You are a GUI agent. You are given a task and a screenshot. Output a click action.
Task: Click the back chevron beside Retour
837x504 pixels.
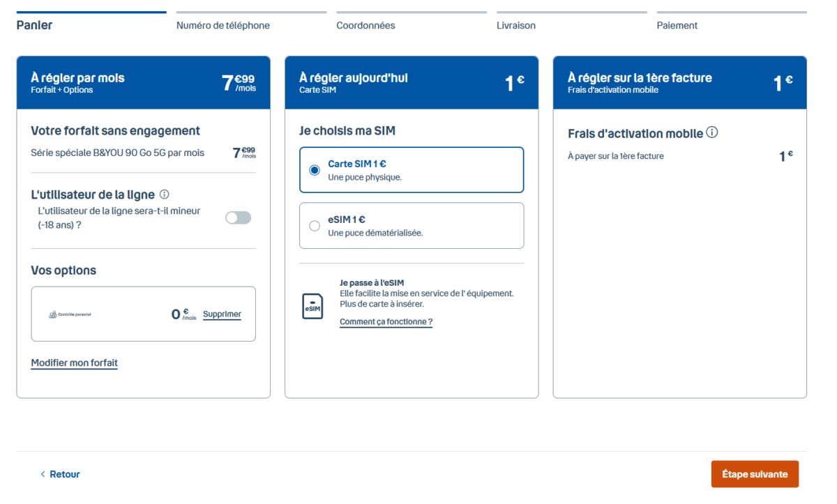tap(43, 474)
